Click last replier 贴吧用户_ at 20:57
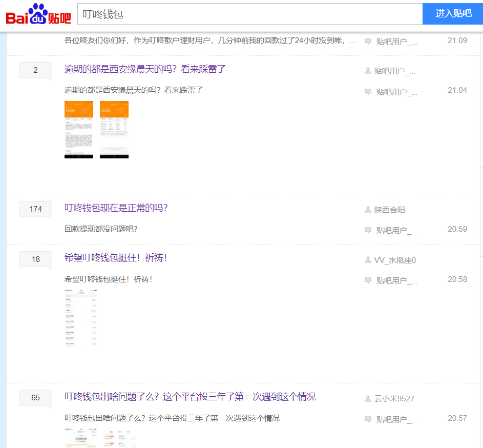This screenshot has height=448, width=483. point(397,420)
